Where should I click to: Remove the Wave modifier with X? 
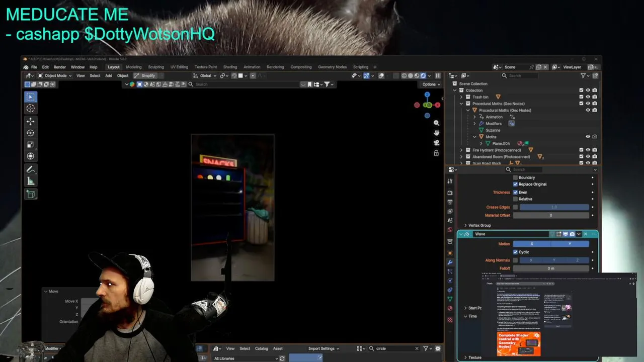(x=585, y=234)
